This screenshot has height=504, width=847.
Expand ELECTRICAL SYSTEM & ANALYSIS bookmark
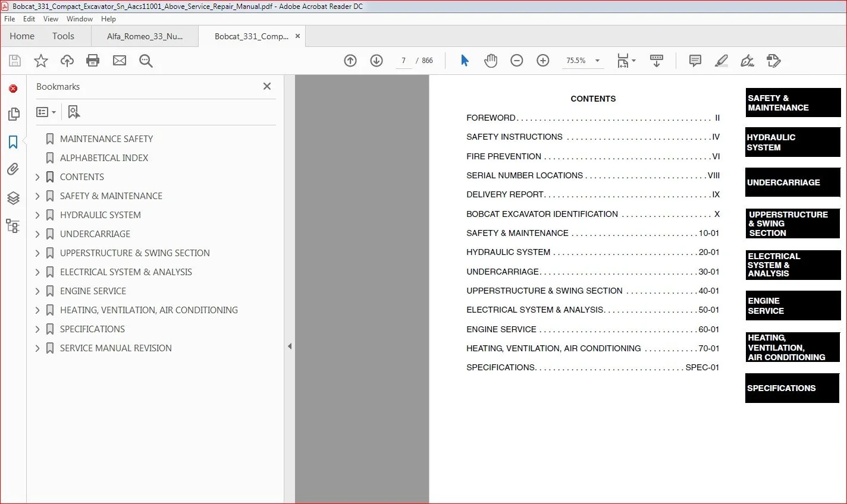(37, 272)
